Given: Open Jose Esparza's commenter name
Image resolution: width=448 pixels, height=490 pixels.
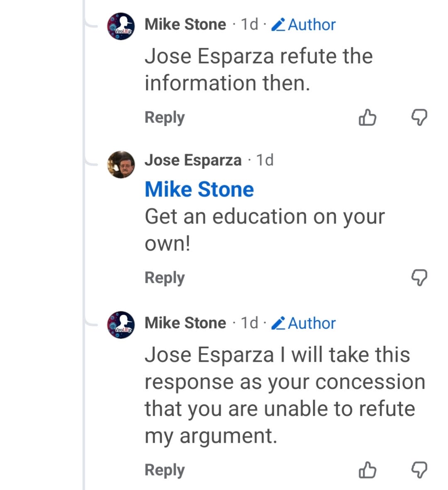Looking at the screenshot, I should point(193,160).
